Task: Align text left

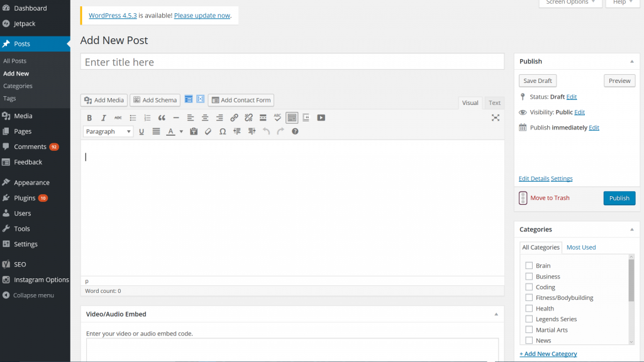Action: [191, 118]
